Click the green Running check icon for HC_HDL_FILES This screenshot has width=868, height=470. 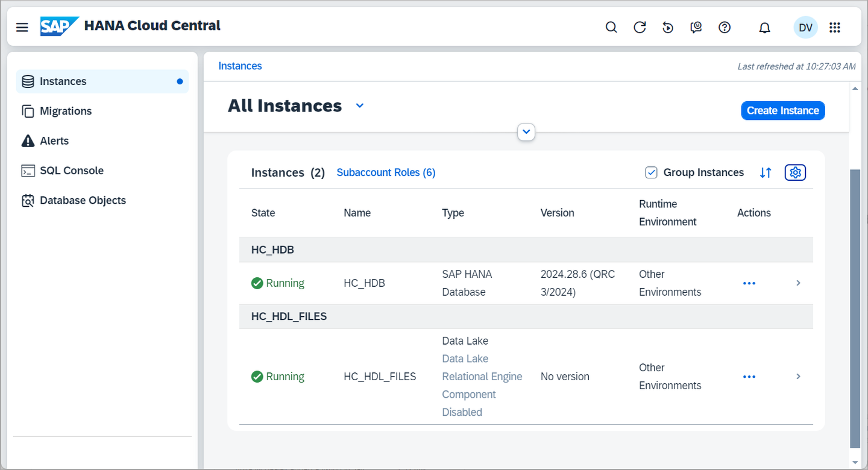257,377
